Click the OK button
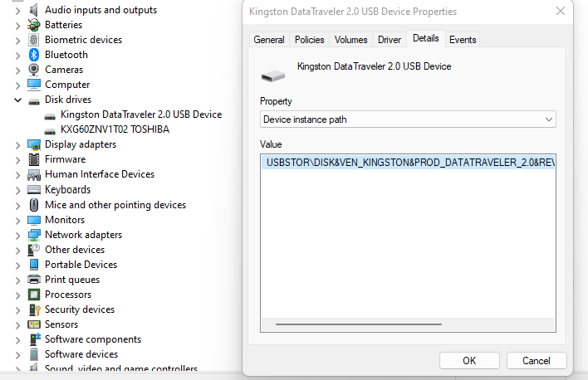 469,361
